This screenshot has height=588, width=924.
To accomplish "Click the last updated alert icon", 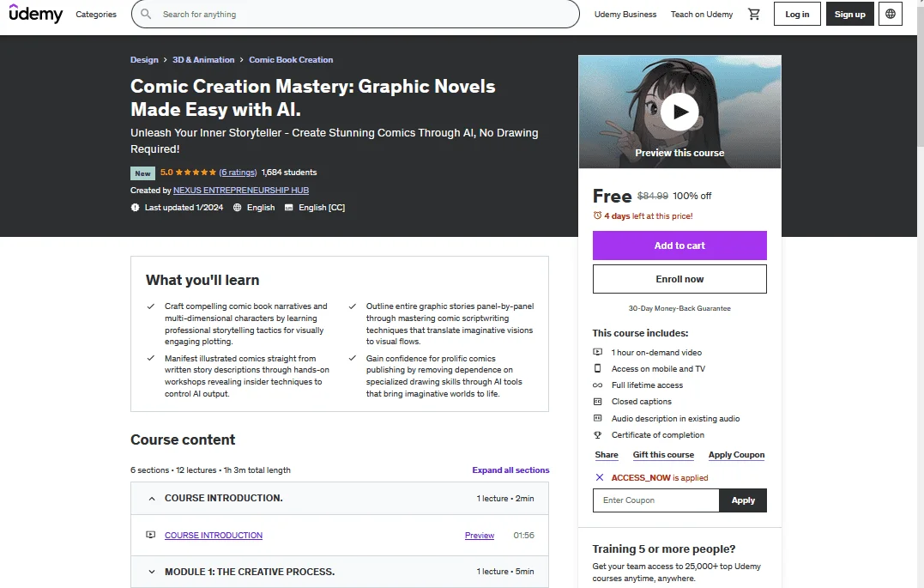I will click(x=135, y=207).
